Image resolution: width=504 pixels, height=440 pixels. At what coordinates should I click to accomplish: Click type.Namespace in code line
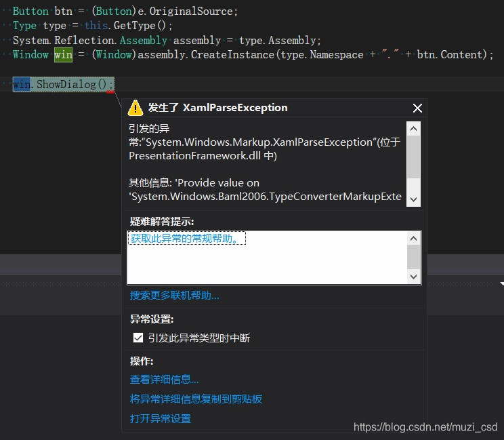click(x=322, y=55)
